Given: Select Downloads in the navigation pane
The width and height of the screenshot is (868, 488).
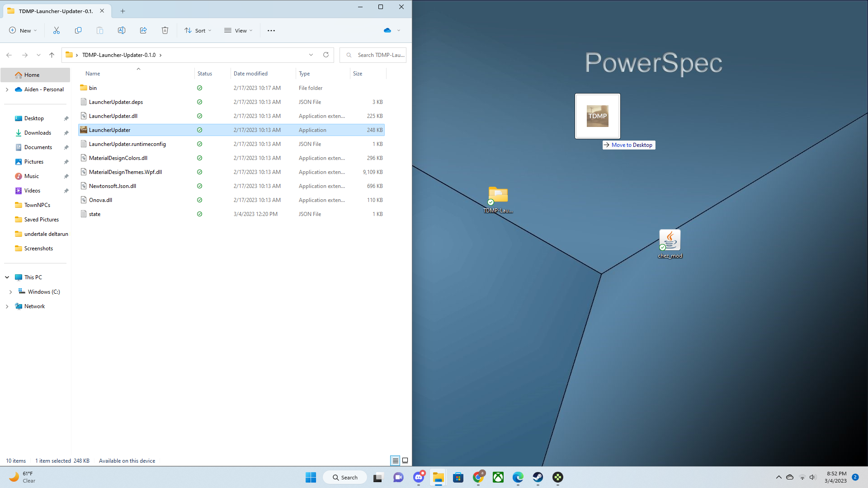Looking at the screenshot, I should 38,133.
